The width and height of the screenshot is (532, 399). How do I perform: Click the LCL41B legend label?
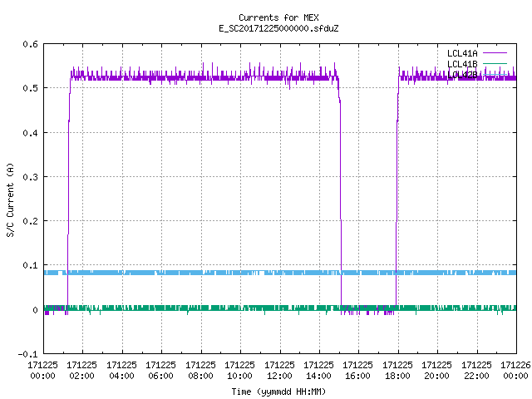pos(462,64)
